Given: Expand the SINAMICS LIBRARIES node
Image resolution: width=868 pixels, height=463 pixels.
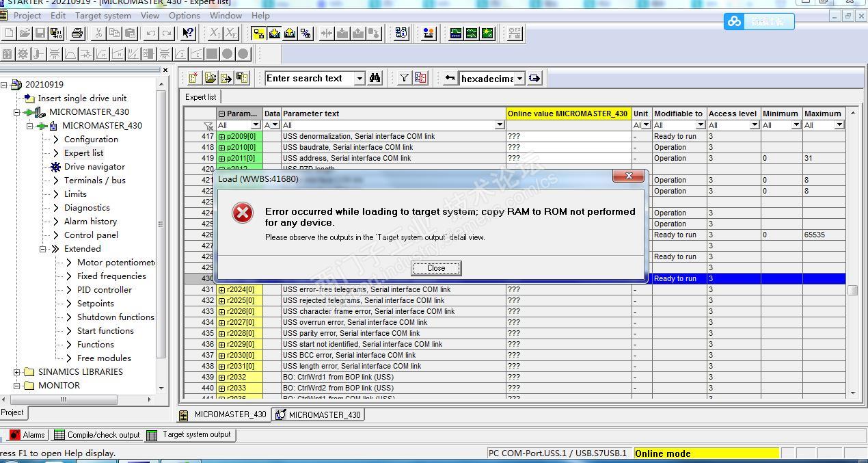Looking at the screenshot, I should click(17, 372).
